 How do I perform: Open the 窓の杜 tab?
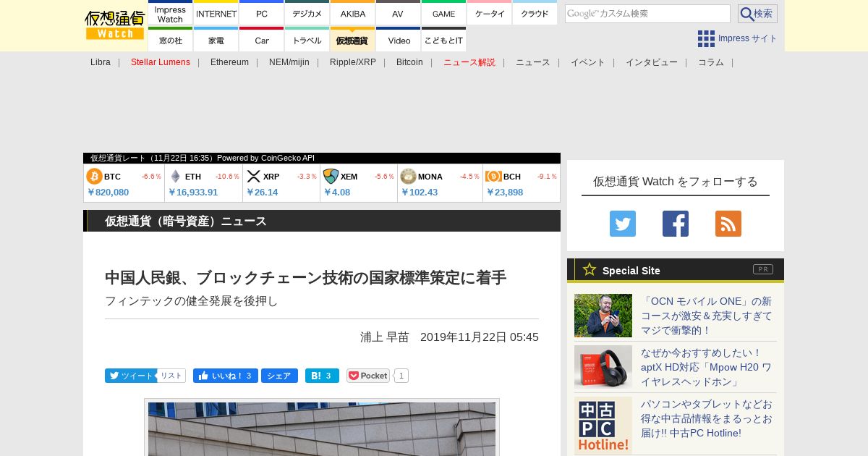coord(171,40)
